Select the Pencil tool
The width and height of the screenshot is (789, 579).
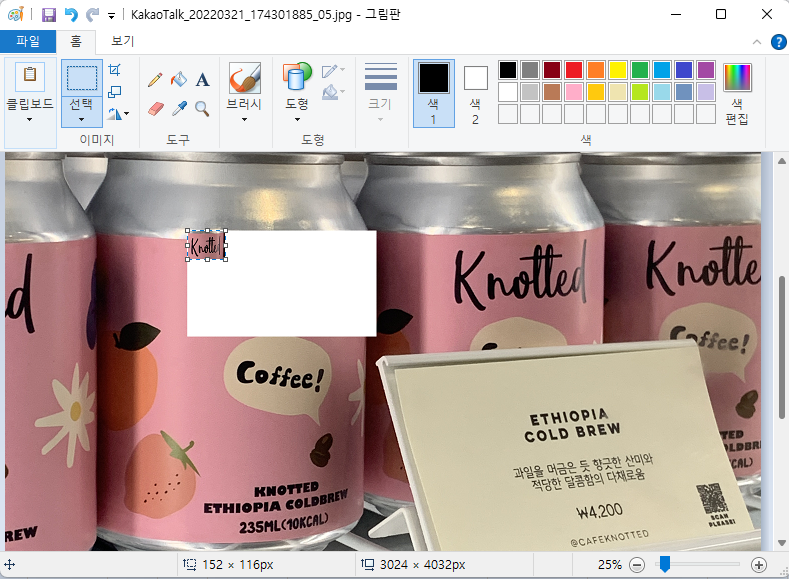(x=155, y=79)
